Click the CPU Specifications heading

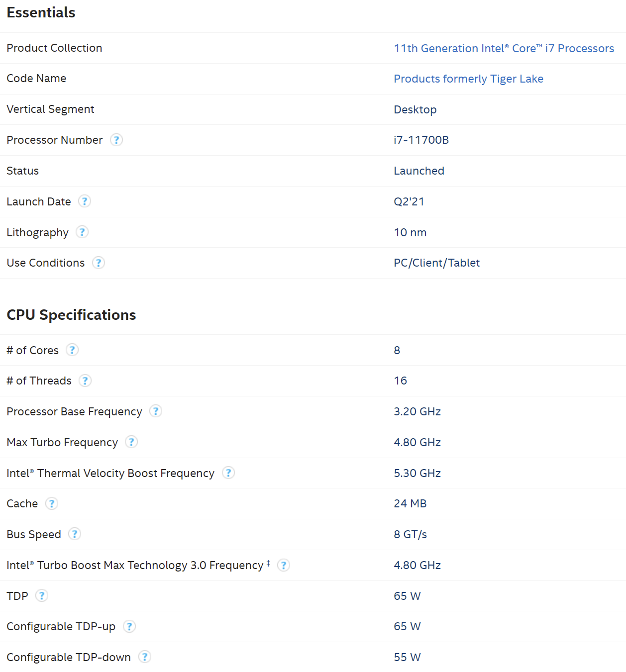click(71, 314)
